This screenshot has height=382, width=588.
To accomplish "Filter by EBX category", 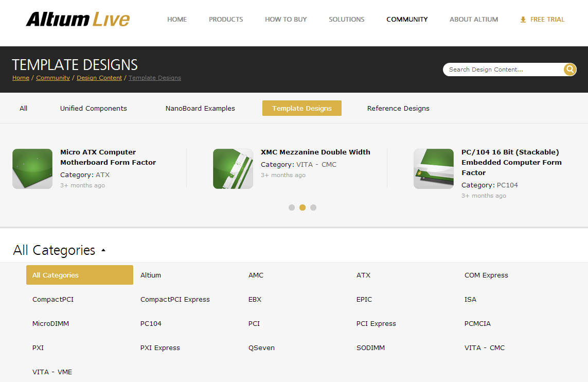I will click(255, 300).
